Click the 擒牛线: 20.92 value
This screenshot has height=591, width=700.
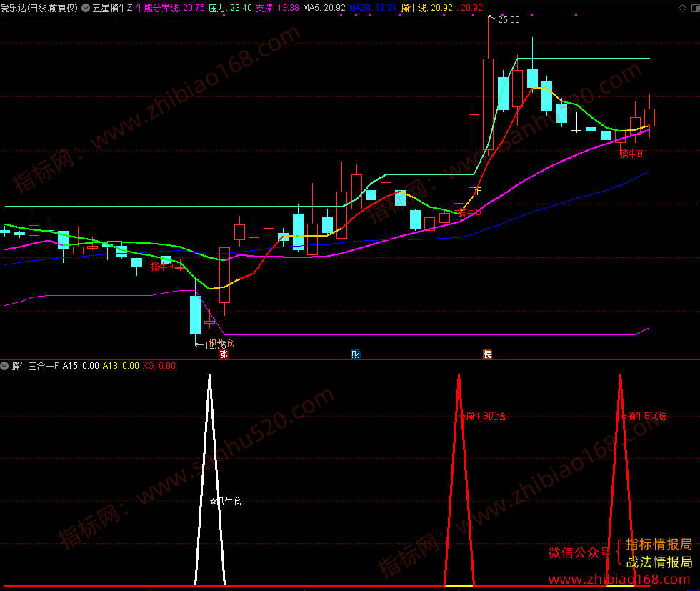[427, 8]
